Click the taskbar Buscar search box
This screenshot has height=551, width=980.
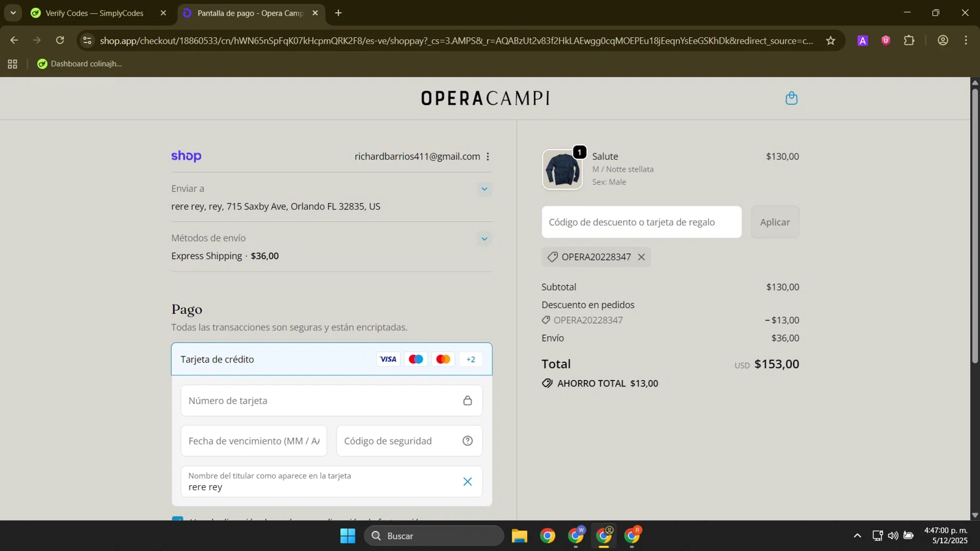click(434, 536)
